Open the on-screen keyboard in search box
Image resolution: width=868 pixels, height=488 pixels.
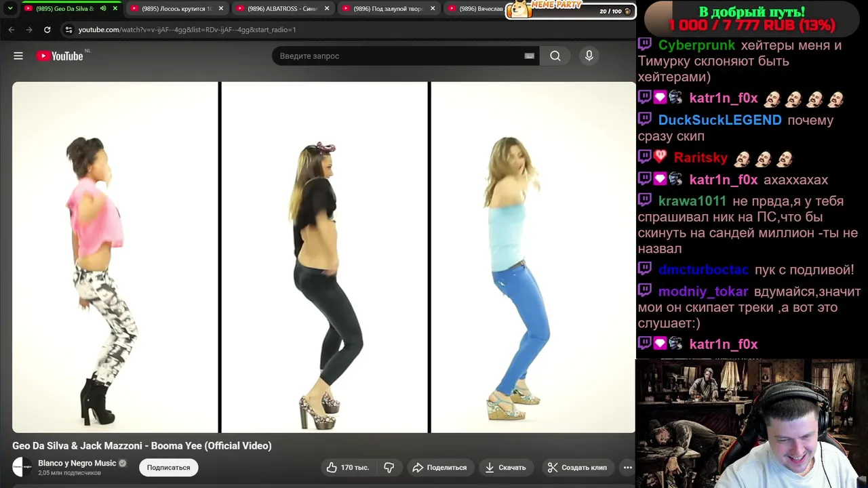(529, 56)
